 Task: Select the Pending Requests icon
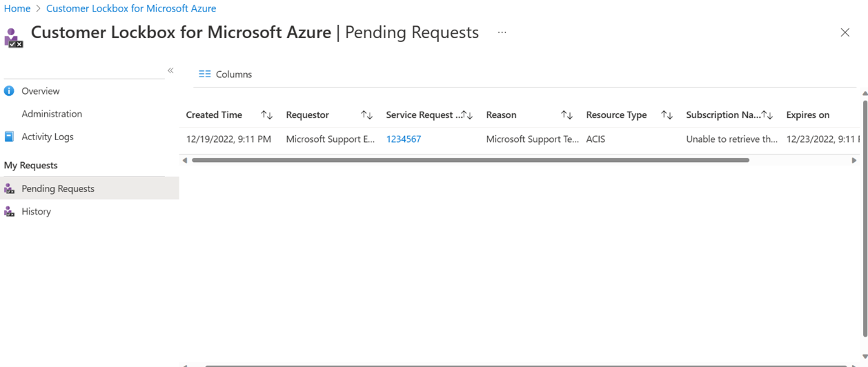point(9,188)
